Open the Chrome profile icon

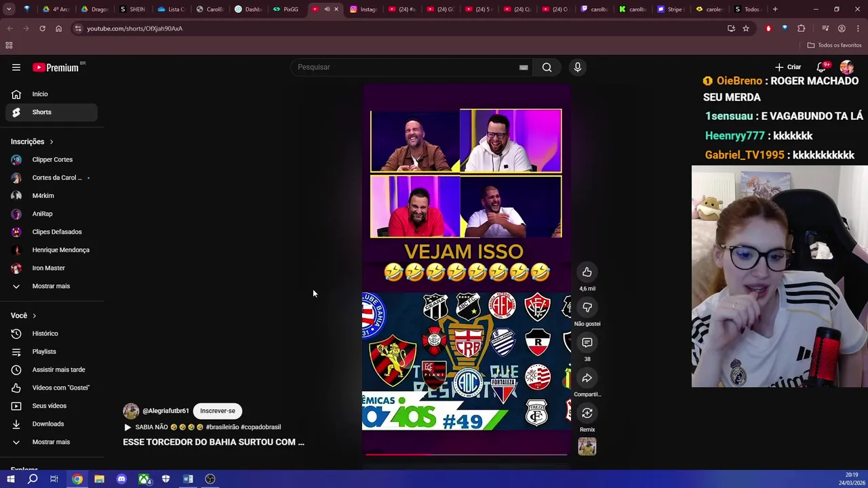click(x=842, y=28)
